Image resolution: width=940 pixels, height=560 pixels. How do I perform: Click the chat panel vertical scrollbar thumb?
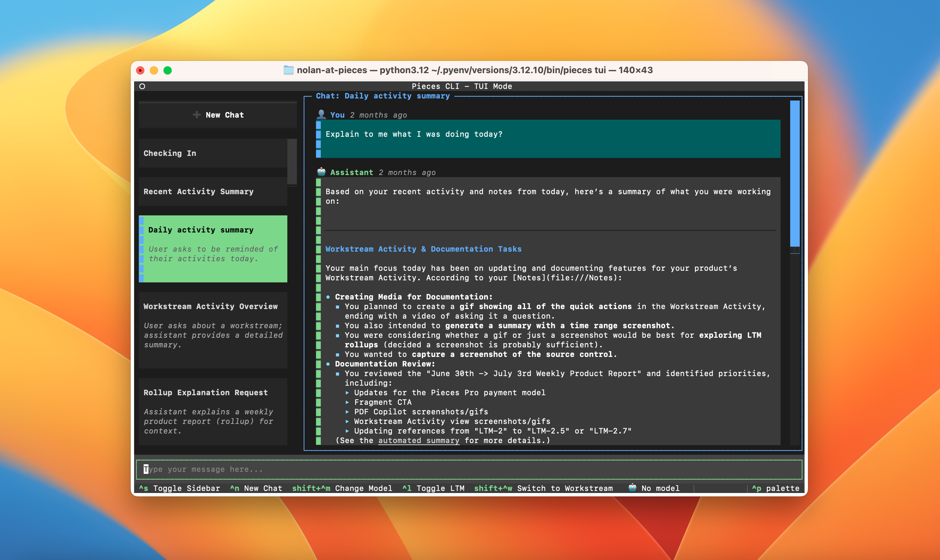(x=795, y=174)
